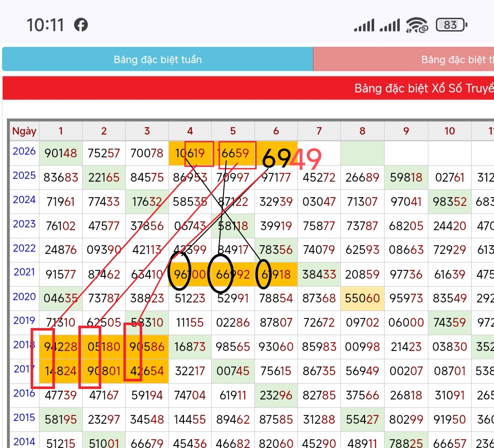This screenshot has width=494, height=448.
Task: Open the 2026 year row link
Action: click(24, 151)
